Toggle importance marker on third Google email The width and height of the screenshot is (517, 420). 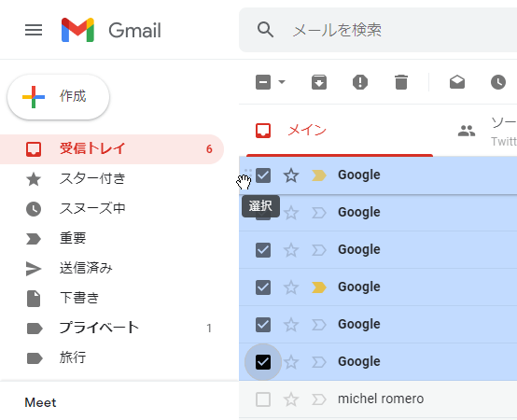click(x=319, y=250)
